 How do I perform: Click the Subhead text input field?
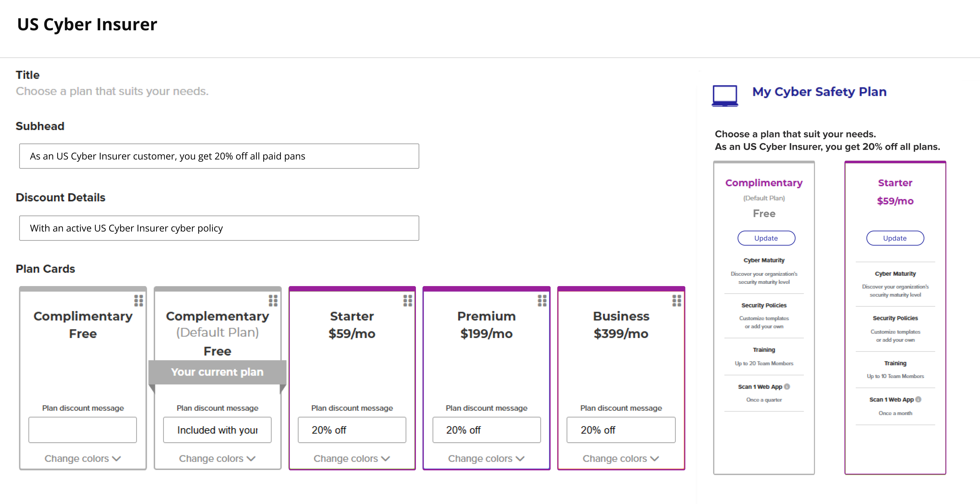219,156
